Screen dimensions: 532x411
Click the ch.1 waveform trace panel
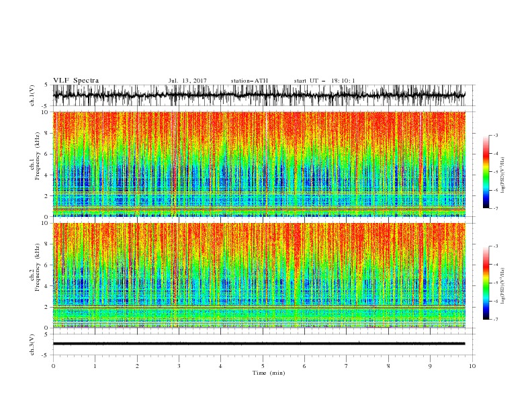coord(259,95)
